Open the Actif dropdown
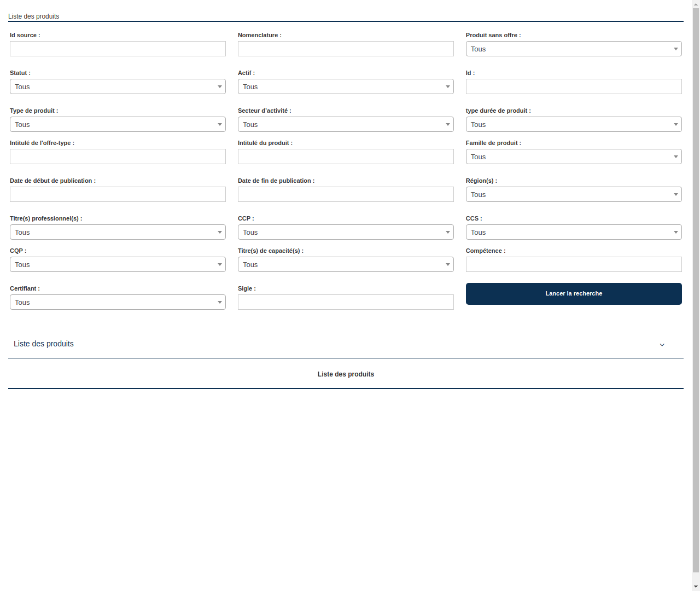Viewport: 700px width, 591px height. coord(346,86)
